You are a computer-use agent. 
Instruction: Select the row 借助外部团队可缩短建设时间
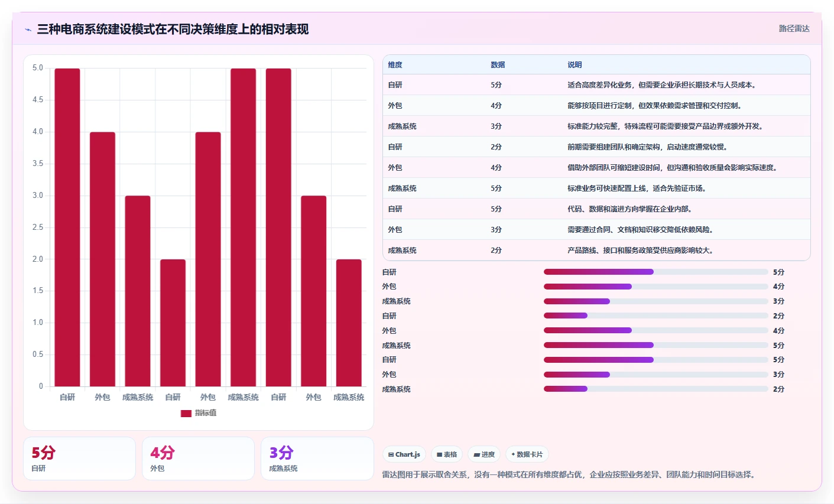tap(596, 167)
